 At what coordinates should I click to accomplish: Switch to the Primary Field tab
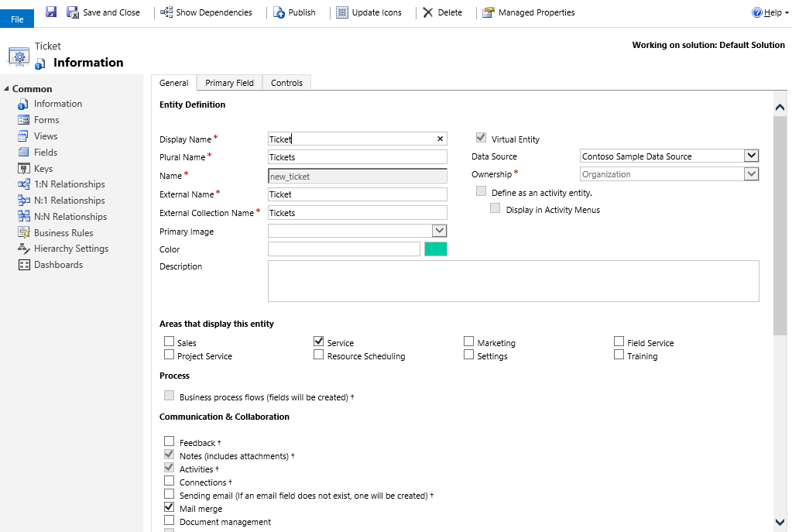[x=229, y=83]
